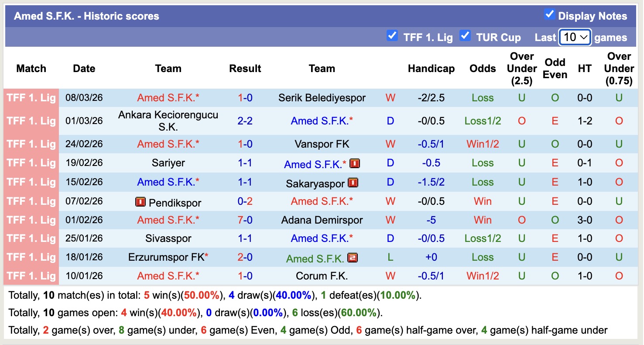644x345 pixels.
Task: Click the Win odds in the Pendikspor row
Action: coord(482,201)
